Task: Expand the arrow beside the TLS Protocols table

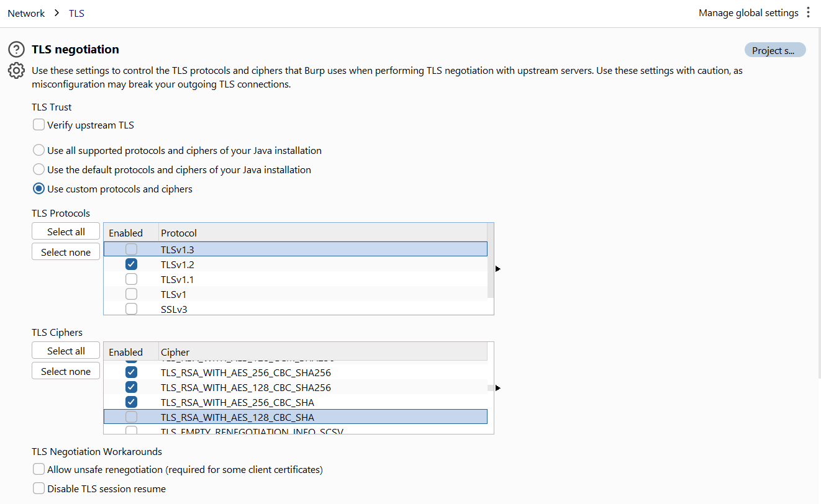Action: tap(498, 269)
